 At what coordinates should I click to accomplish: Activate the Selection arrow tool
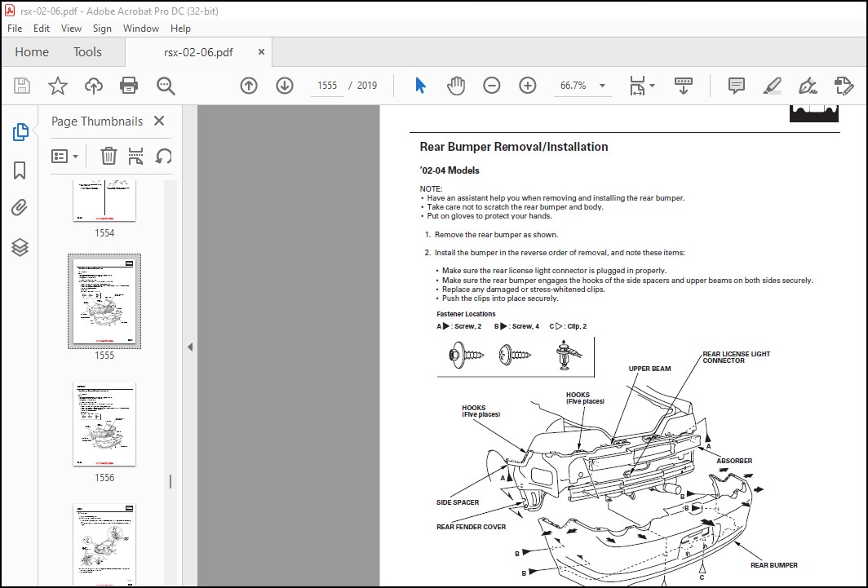[x=420, y=86]
